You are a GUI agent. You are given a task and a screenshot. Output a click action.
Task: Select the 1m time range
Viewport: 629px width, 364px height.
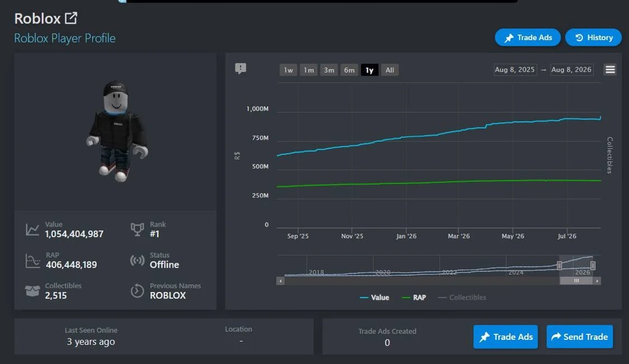click(309, 70)
